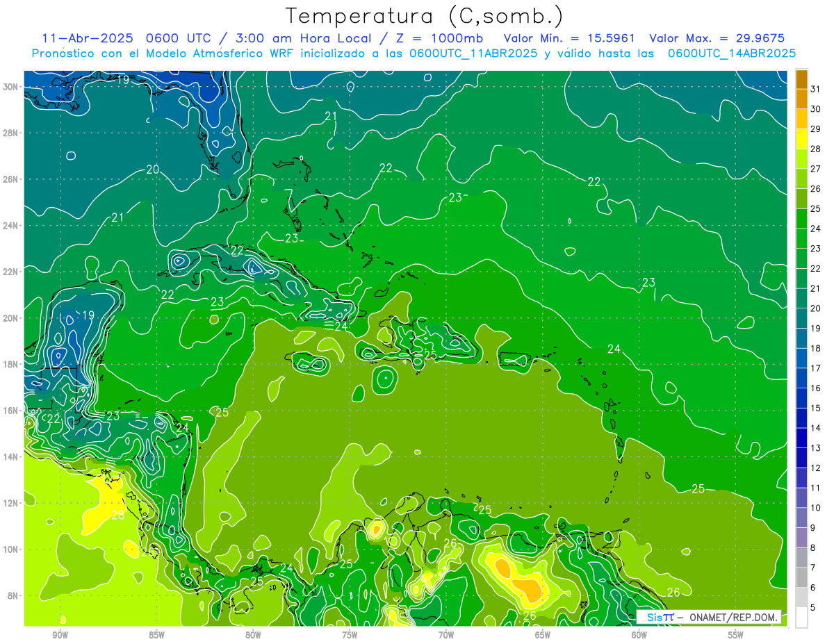Viewport: 834px width, 644px height.
Task: Click the '75W' longitude axis label
Action: 350,635
